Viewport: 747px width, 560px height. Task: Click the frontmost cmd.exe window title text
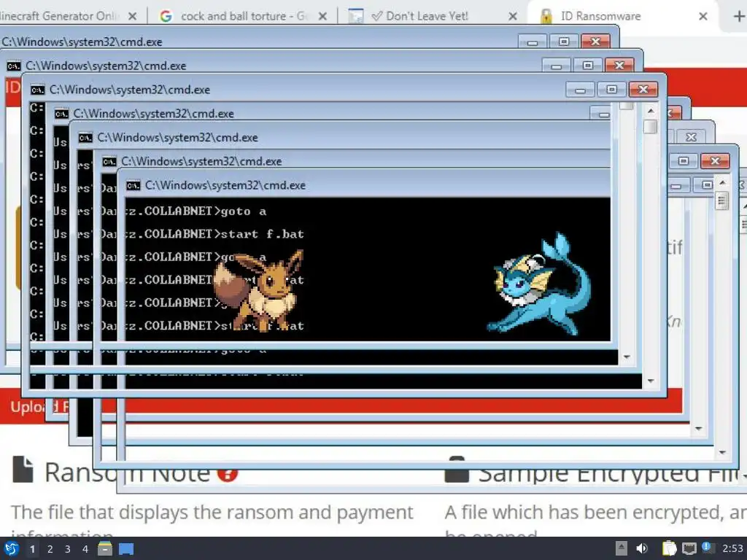(225, 185)
